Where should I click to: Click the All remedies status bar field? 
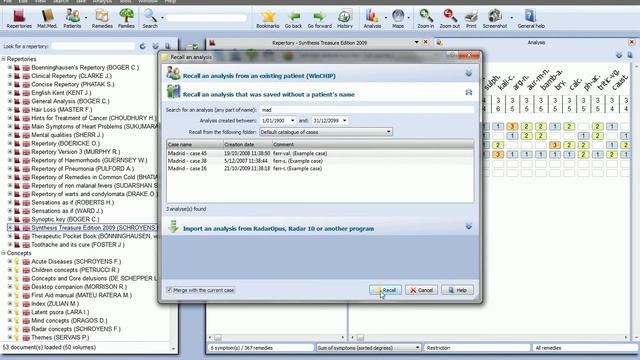tap(585, 348)
